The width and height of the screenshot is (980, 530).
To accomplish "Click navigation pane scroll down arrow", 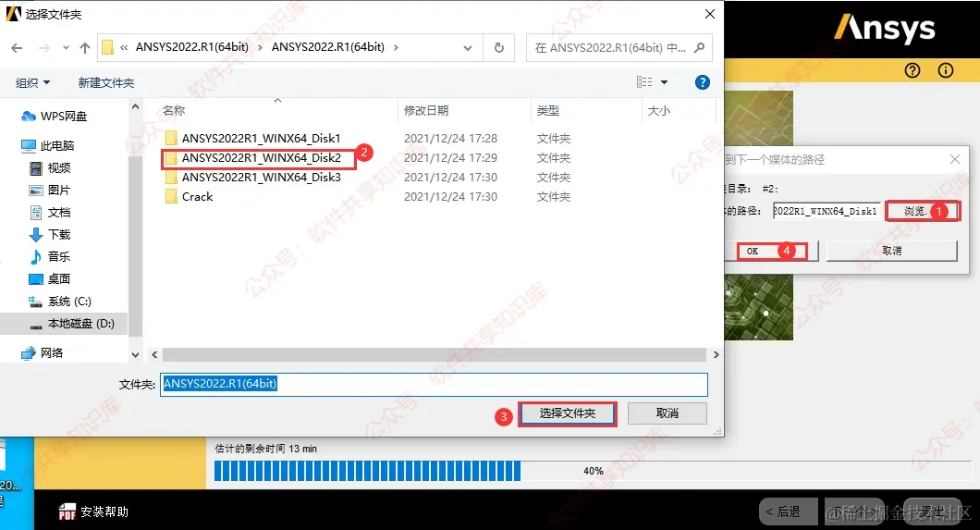I will coord(136,354).
